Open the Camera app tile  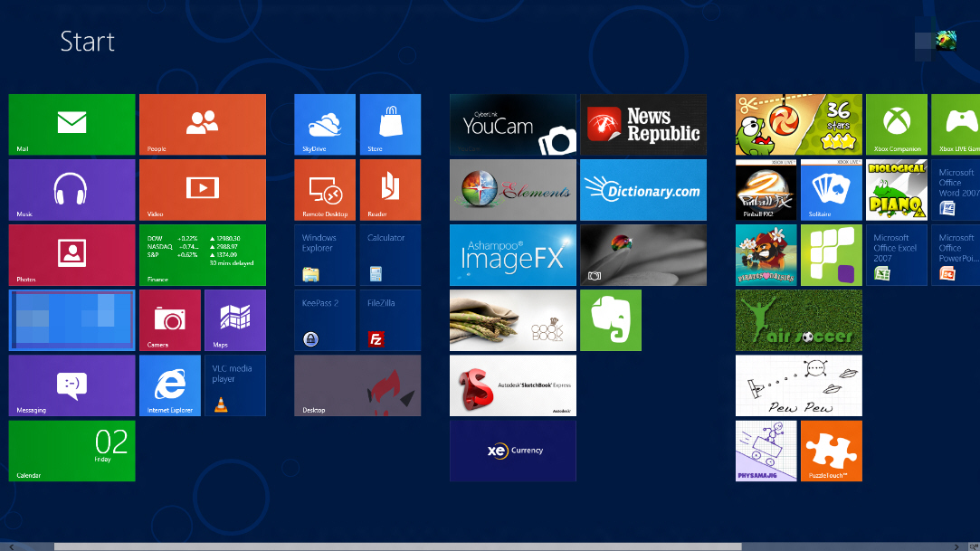pyautogui.click(x=169, y=320)
